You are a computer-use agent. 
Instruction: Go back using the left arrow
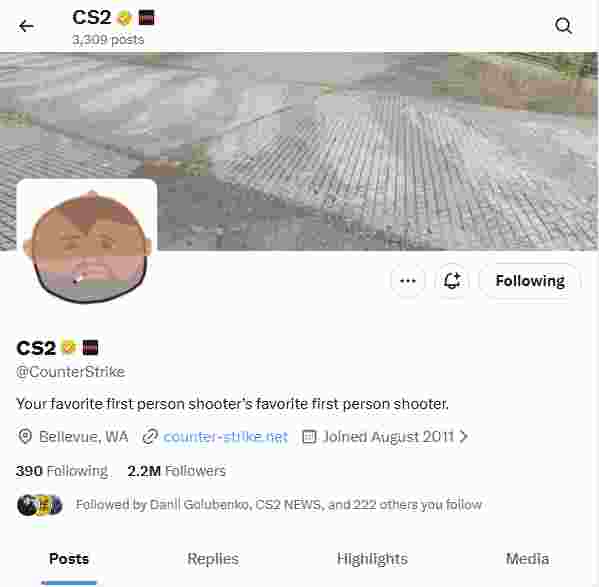[x=26, y=26]
